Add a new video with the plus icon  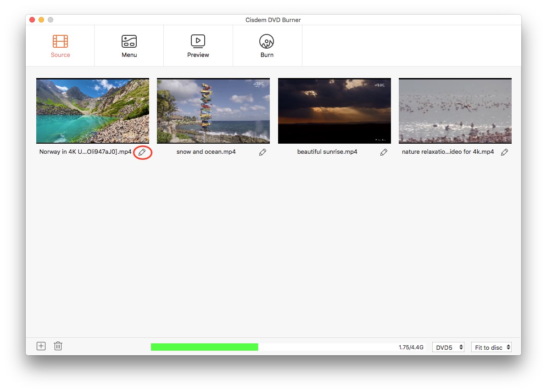coord(41,346)
